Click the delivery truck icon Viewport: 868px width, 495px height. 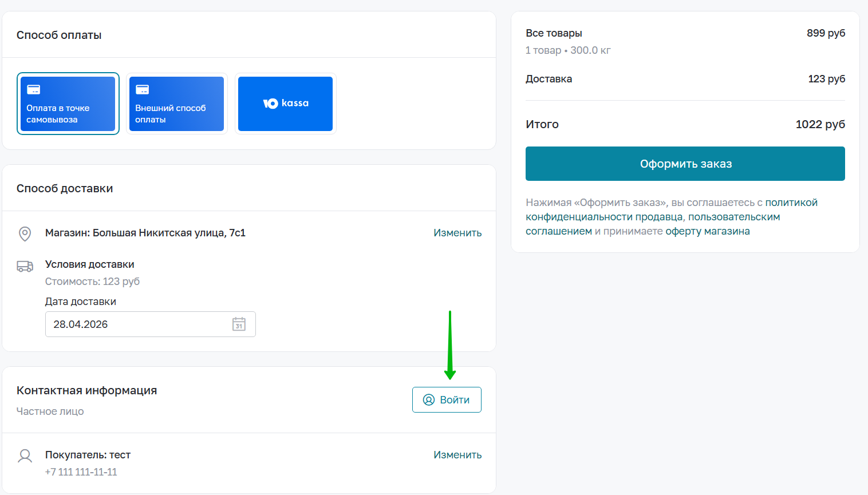pyautogui.click(x=25, y=266)
